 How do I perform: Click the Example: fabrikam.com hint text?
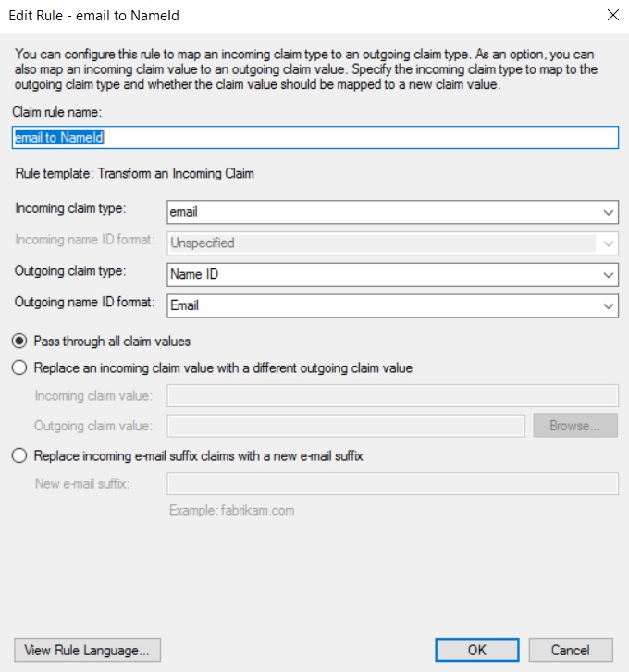(x=231, y=511)
